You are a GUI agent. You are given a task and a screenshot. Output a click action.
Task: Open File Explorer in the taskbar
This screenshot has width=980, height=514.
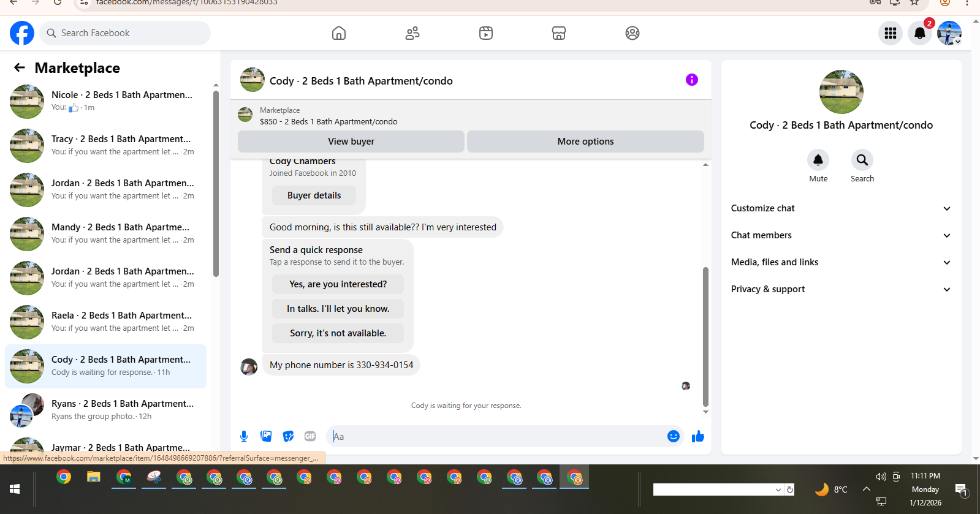click(x=93, y=477)
